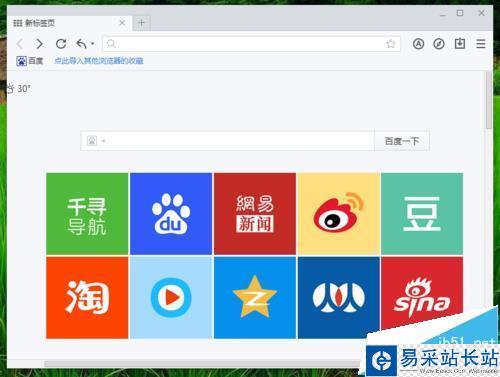Bookmark page with the star icon
The image size is (500, 377).
coord(391,44)
